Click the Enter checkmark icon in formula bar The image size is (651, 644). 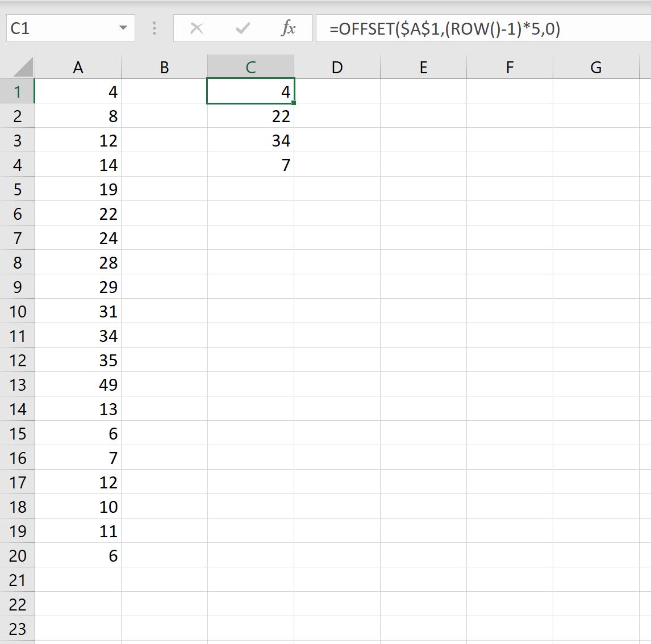click(x=243, y=28)
